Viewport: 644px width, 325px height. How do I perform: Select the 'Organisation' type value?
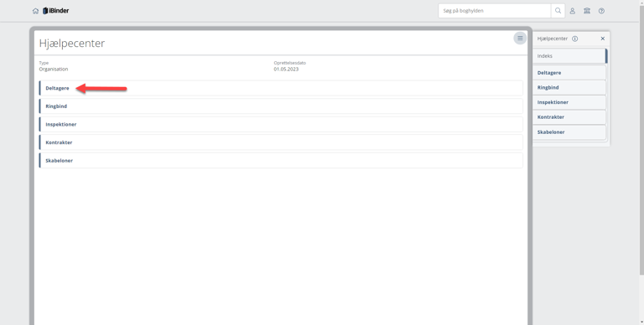[x=54, y=70]
